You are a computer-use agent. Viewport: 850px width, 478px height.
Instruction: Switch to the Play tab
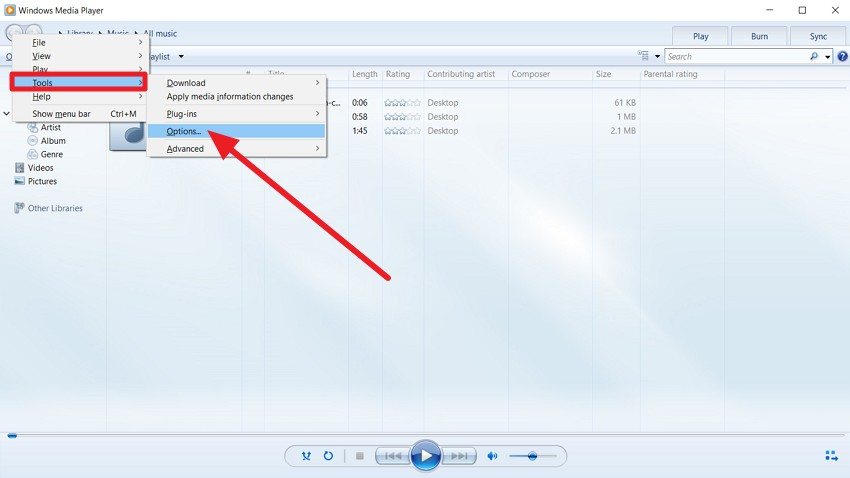click(x=700, y=36)
